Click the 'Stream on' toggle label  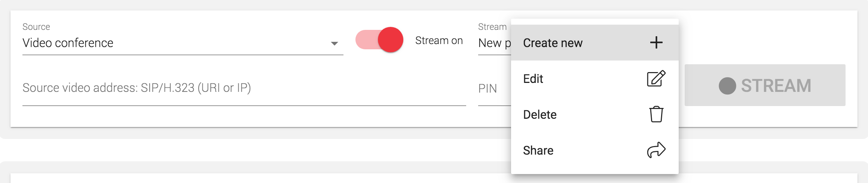click(439, 40)
